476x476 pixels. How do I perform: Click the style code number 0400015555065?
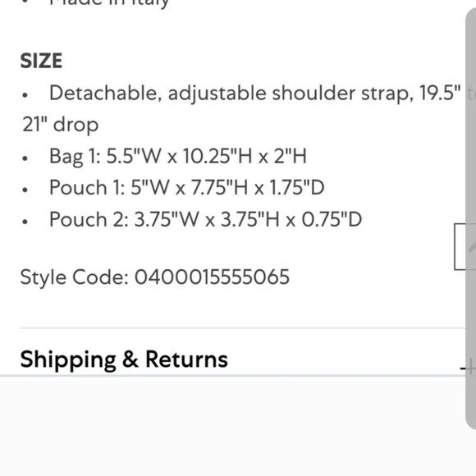[x=212, y=277]
